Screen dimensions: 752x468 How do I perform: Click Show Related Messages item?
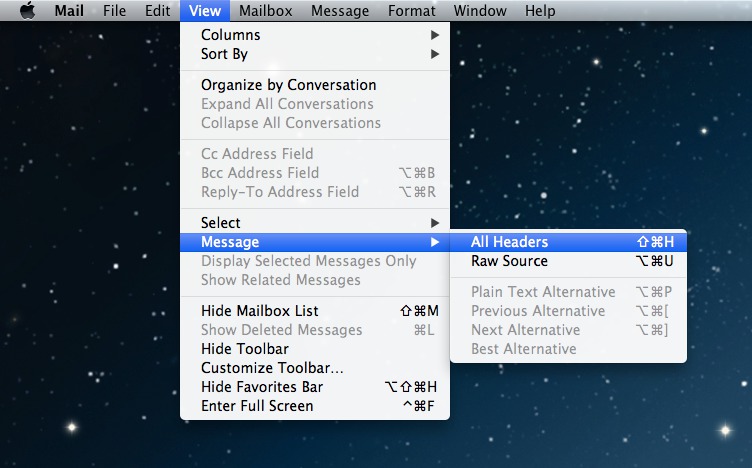(x=315, y=280)
